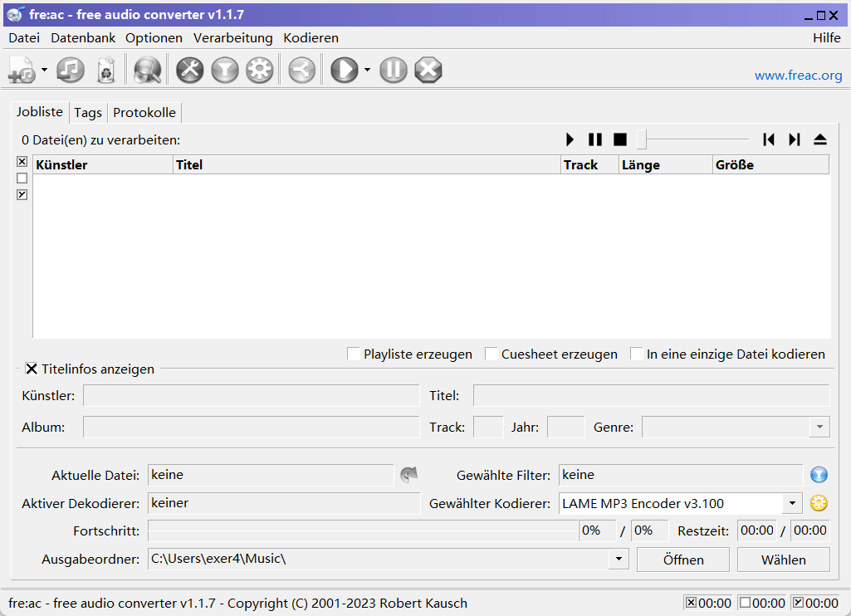Remove all entries with the trash toolbar icon
Screen dimensions: 851x616
pyautogui.click(x=105, y=70)
